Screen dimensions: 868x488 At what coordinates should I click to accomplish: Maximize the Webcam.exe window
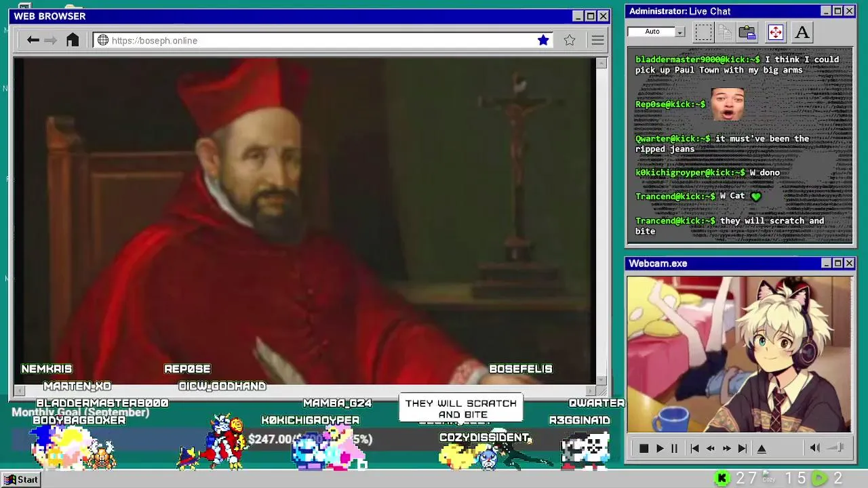pyautogui.click(x=837, y=263)
